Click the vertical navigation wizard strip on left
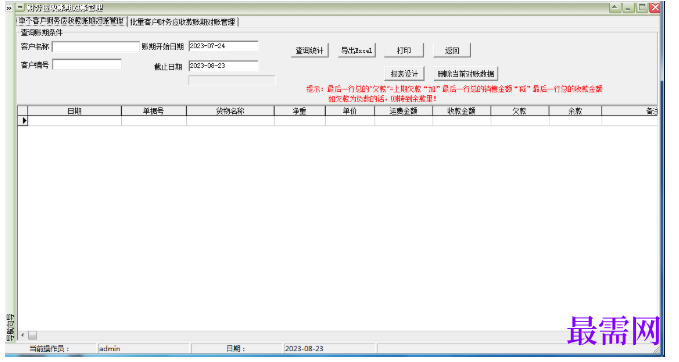The width and height of the screenshot is (679, 362). (11, 327)
